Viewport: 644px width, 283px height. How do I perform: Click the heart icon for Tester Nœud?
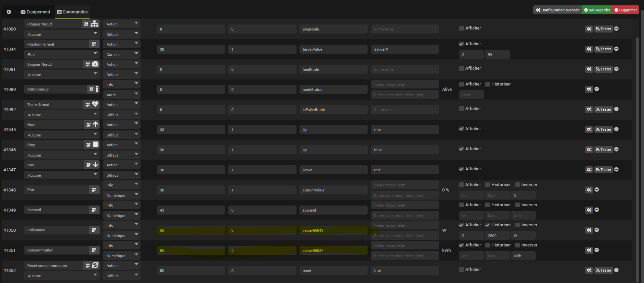(x=96, y=104)
